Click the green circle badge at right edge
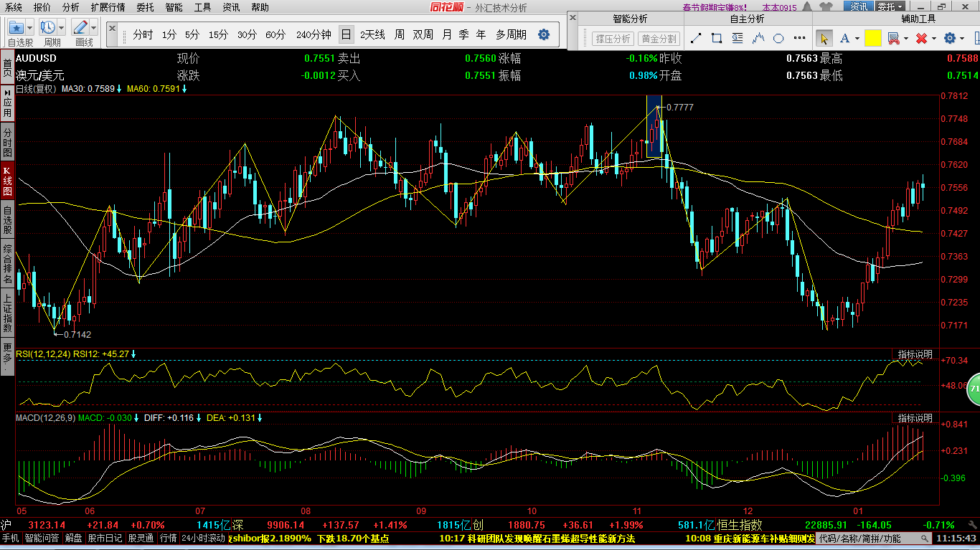Viewport: 980px width, 550px height. [x=974, y=389]
